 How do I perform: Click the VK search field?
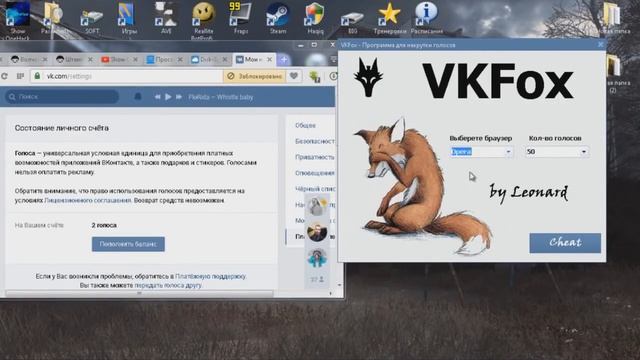62,97
